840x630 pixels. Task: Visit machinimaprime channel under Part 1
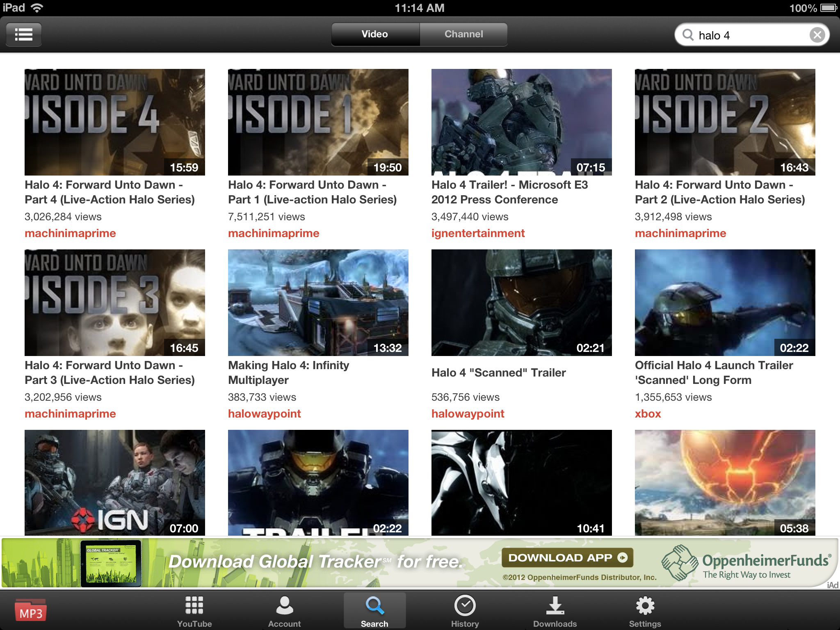(274, 233)
